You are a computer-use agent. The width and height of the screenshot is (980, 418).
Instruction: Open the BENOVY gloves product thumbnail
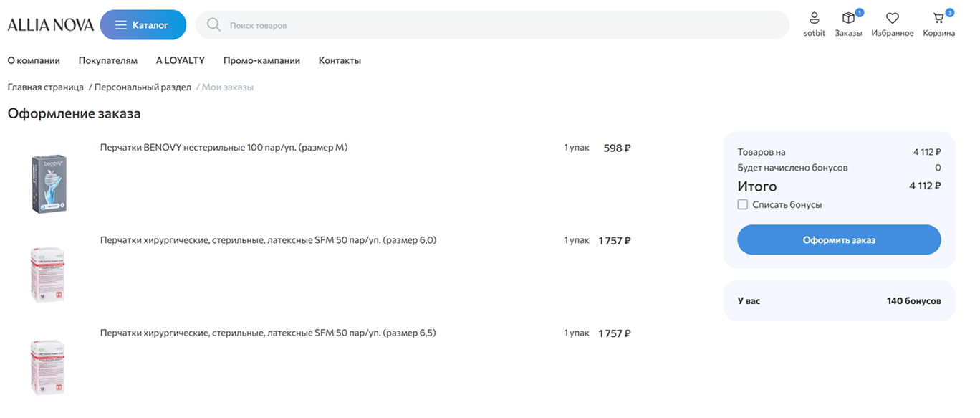tap(49, 184)
